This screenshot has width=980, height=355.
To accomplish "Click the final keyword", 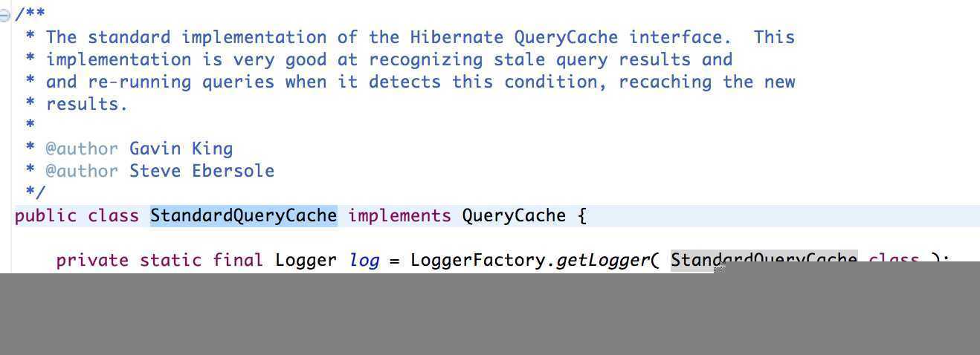I will (x=238, y=261).
